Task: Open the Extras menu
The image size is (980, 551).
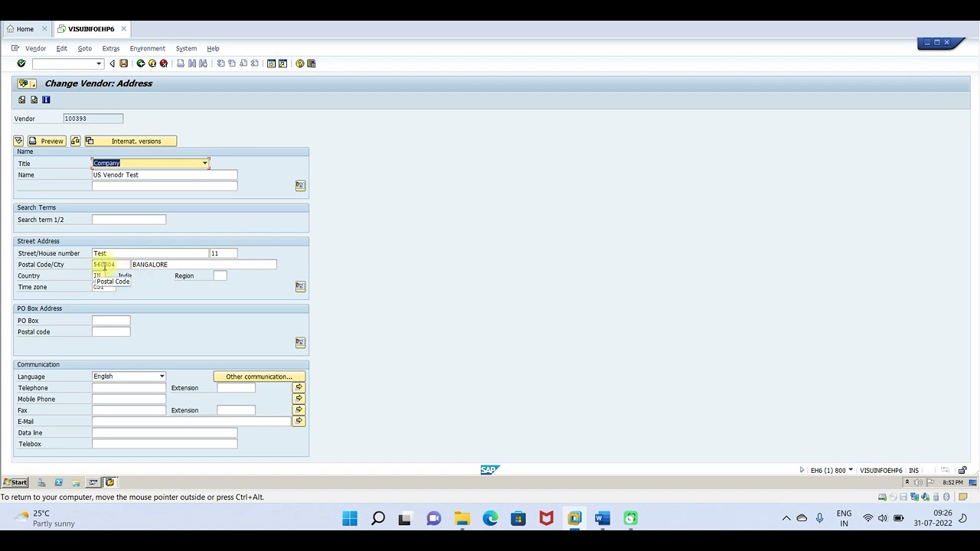Action: (x=110, y=48)
